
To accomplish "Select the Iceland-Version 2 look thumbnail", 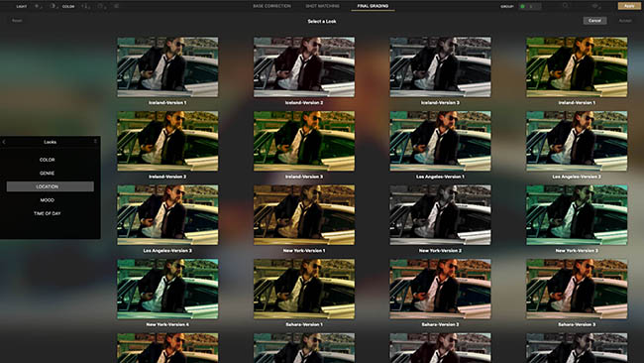I will (x=304, y=67).
